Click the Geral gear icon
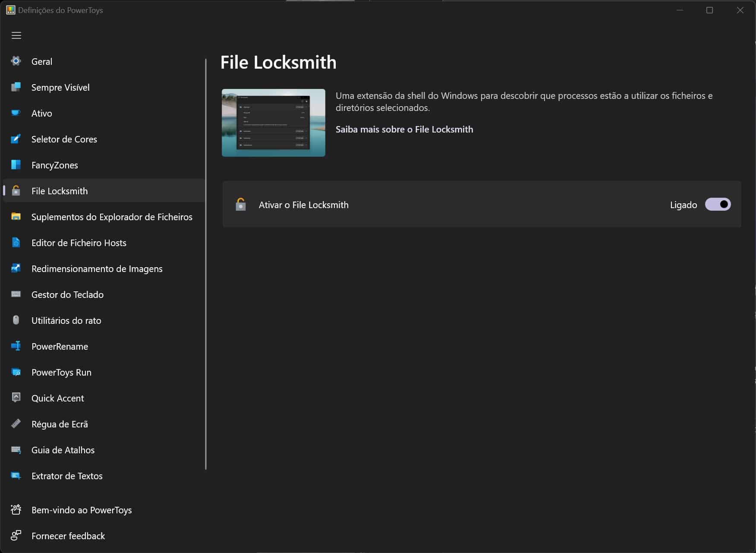 [x=16, y=61]
